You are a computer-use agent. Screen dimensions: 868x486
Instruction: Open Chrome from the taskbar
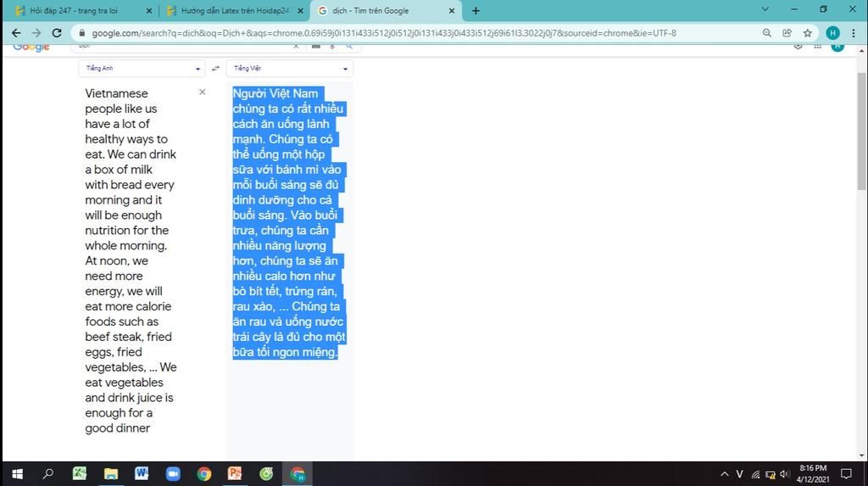(204, 474)
